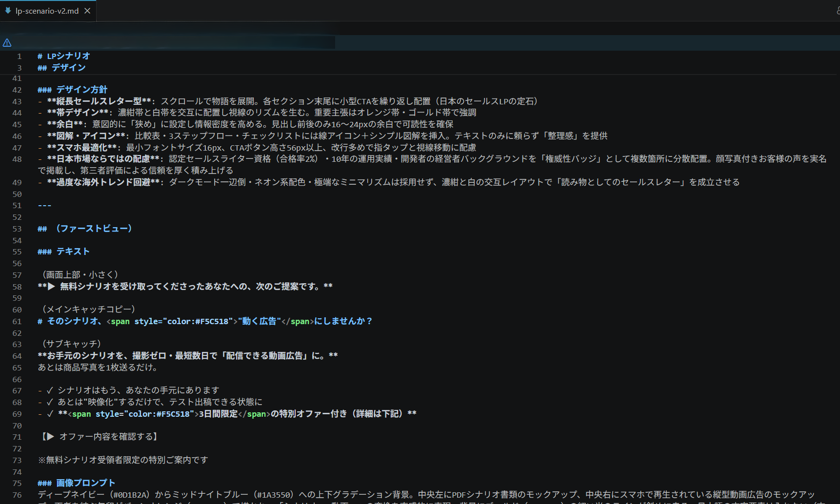Click the warning triangle icon above the editor

(7, 43)
